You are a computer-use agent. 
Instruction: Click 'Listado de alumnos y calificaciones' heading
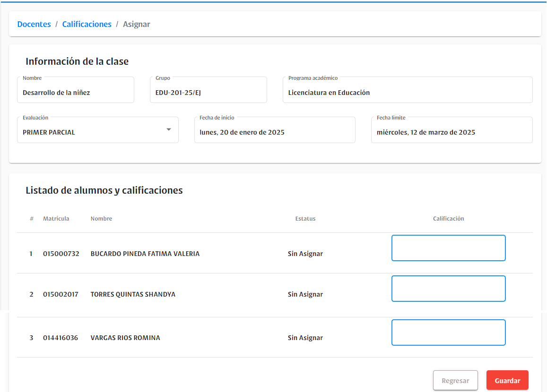104,190
